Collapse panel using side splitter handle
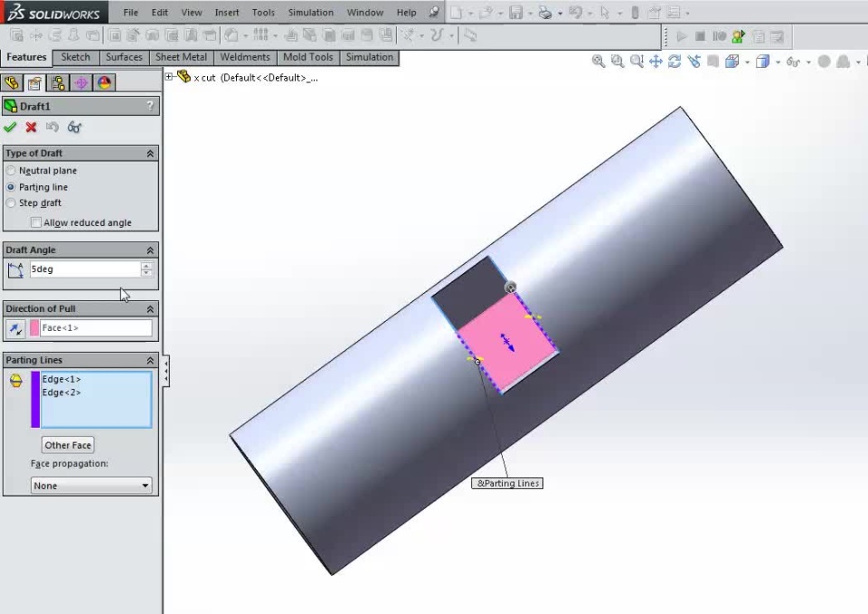Screen dimensions: 868x614 166,371
